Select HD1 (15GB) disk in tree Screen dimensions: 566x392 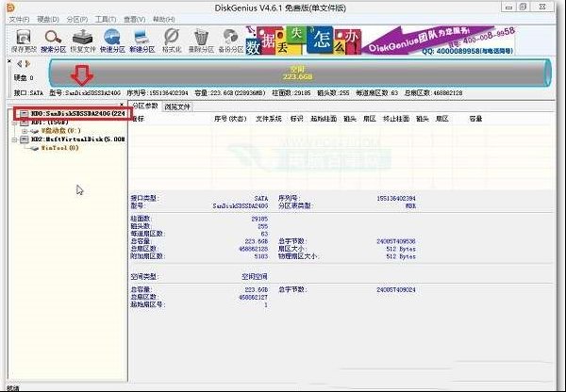coord(49,122)
